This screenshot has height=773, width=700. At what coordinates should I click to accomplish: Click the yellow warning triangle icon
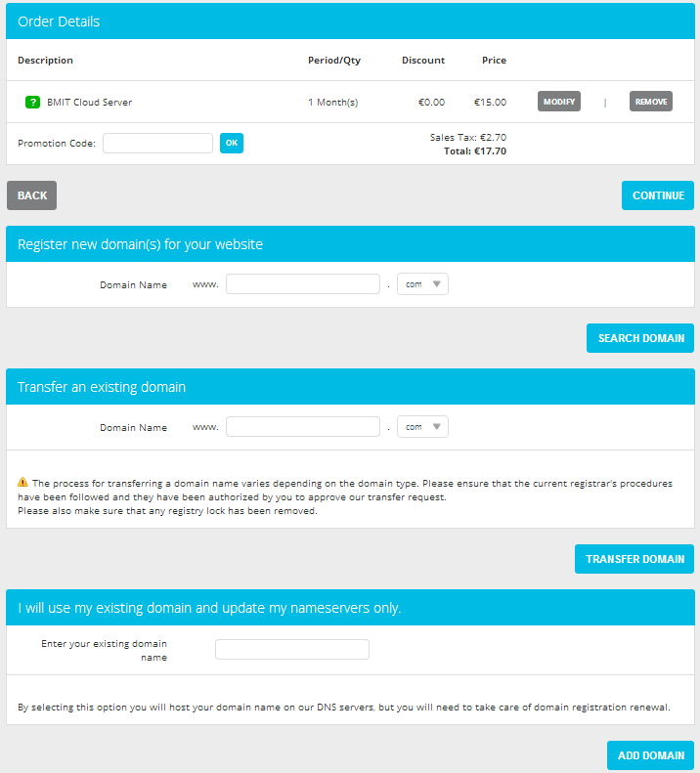pyautogui.click(x=22, y=482)
